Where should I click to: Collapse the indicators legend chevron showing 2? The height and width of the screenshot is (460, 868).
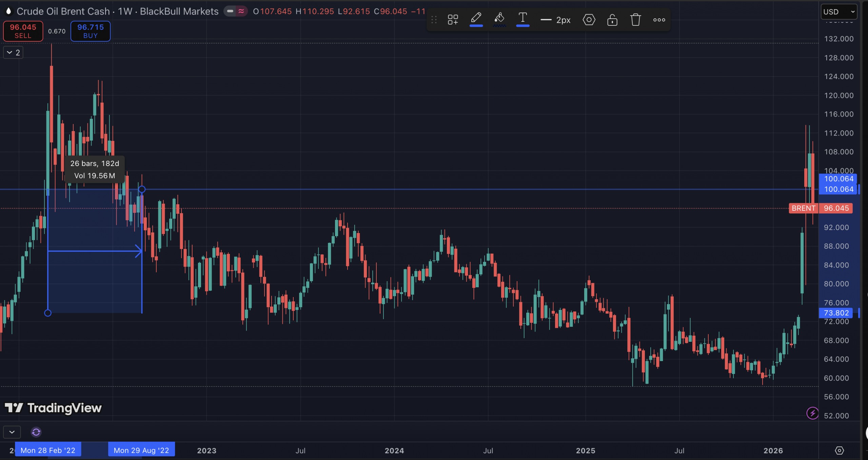pos(13,53)
